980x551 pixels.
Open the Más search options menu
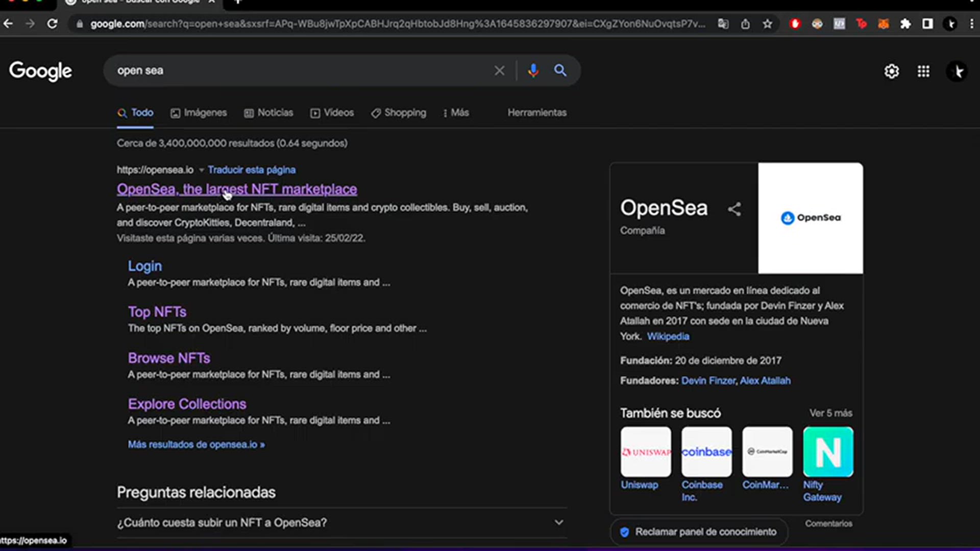[456, 113]
